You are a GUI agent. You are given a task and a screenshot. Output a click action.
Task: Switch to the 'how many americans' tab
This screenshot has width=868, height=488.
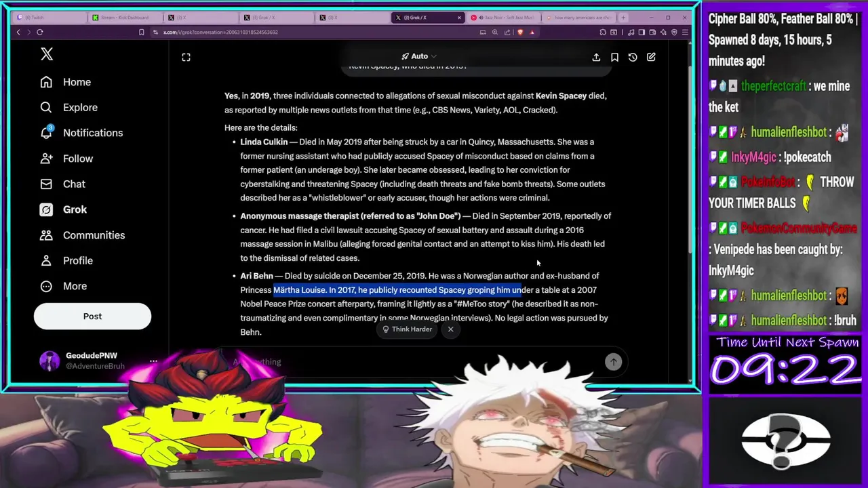(x=578, y=17)
